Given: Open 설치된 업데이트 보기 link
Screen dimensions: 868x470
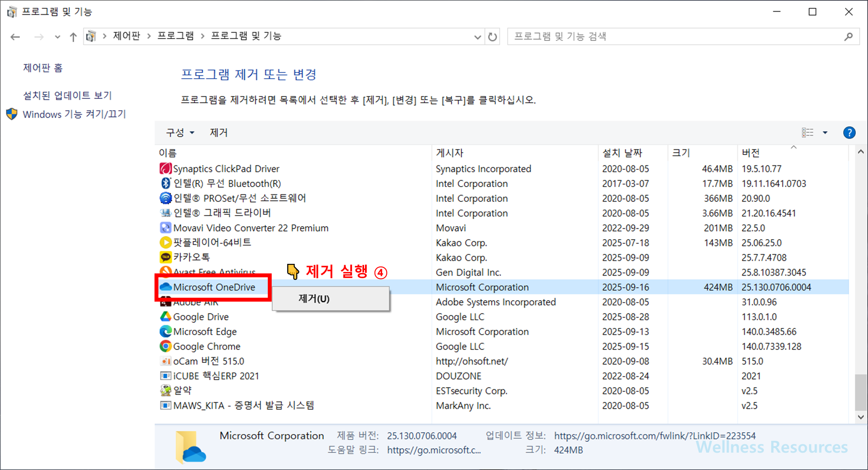Looking at the screenshot, I should tap(67, 95).
